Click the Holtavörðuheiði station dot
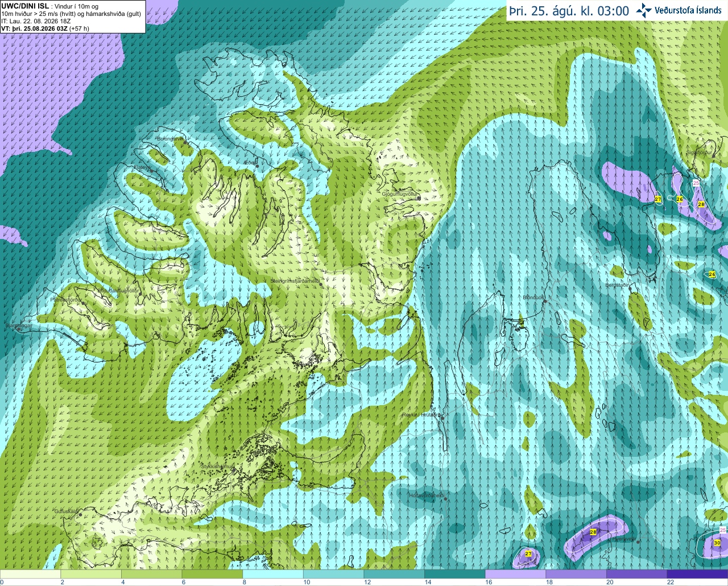This screenshot has width=728, height=586. click(x=445, y=499)
